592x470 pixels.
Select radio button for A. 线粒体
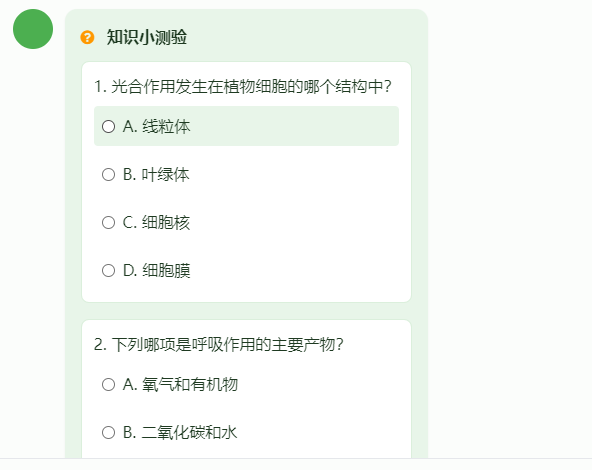[x=108, y=126]
